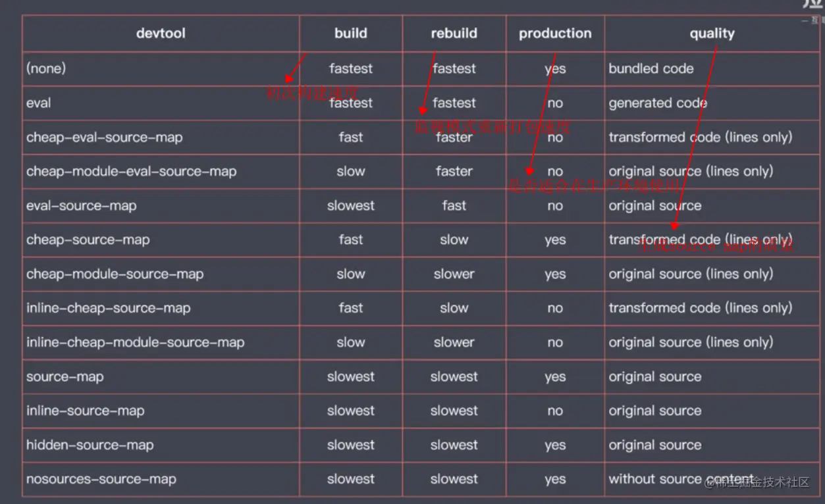Click the without source content cell
This screenshot has width=825, height=504.
tap(681, 479)
